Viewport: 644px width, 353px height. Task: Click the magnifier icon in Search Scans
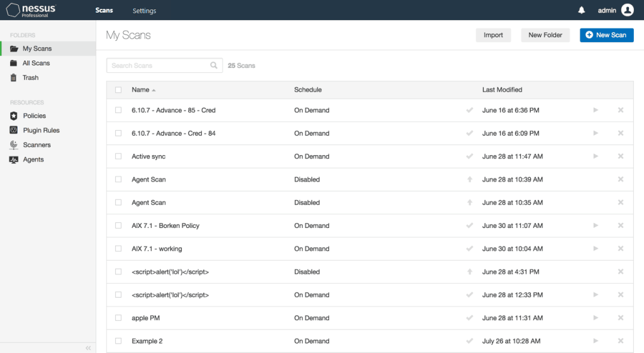pos(214,65)
